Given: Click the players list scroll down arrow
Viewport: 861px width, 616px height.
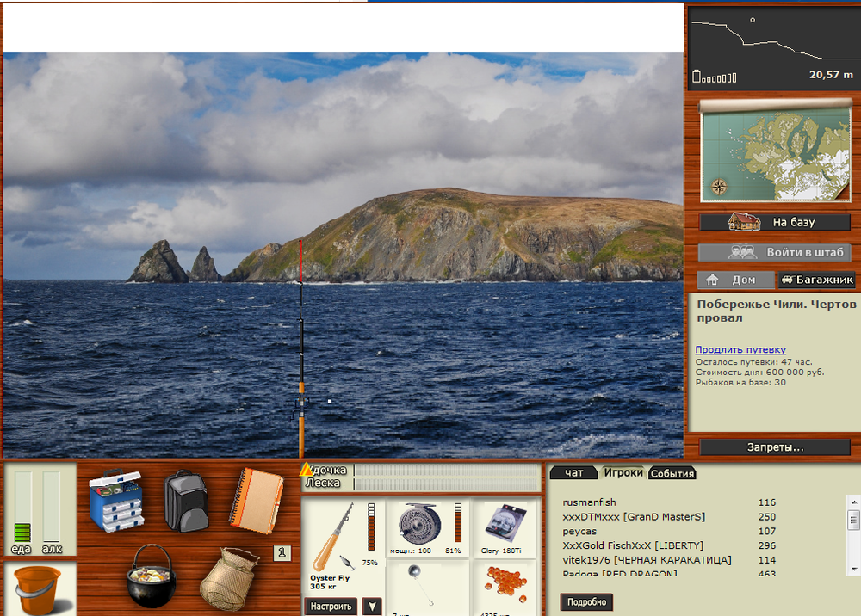Looking at the screenshot, I should [x=854, y=569].
